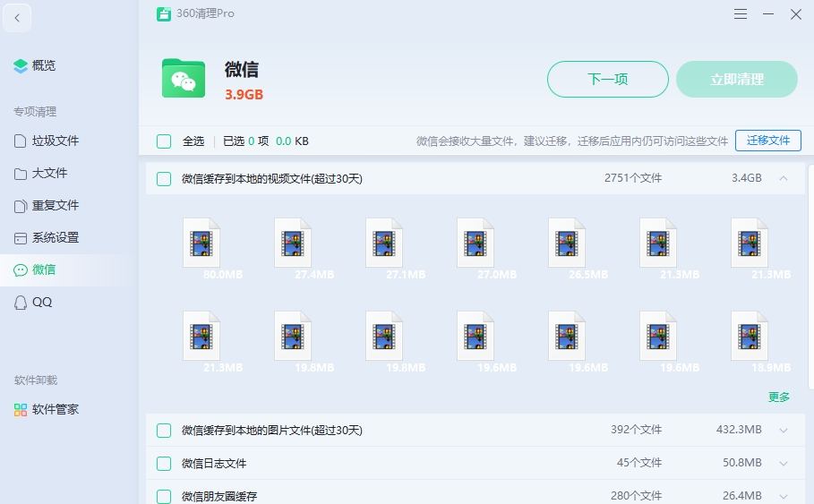
Task: Click the 迁移文件 button
Action: [767, 141]
